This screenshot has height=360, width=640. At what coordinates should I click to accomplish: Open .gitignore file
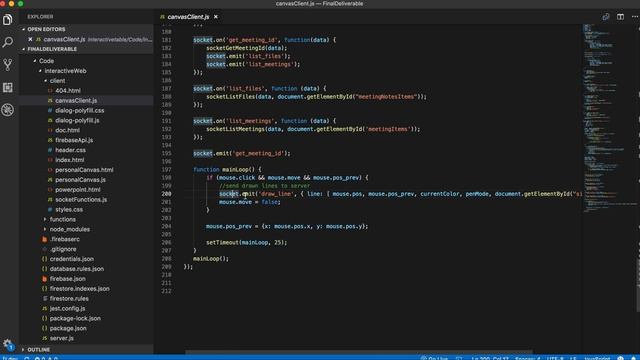[63, 249]
